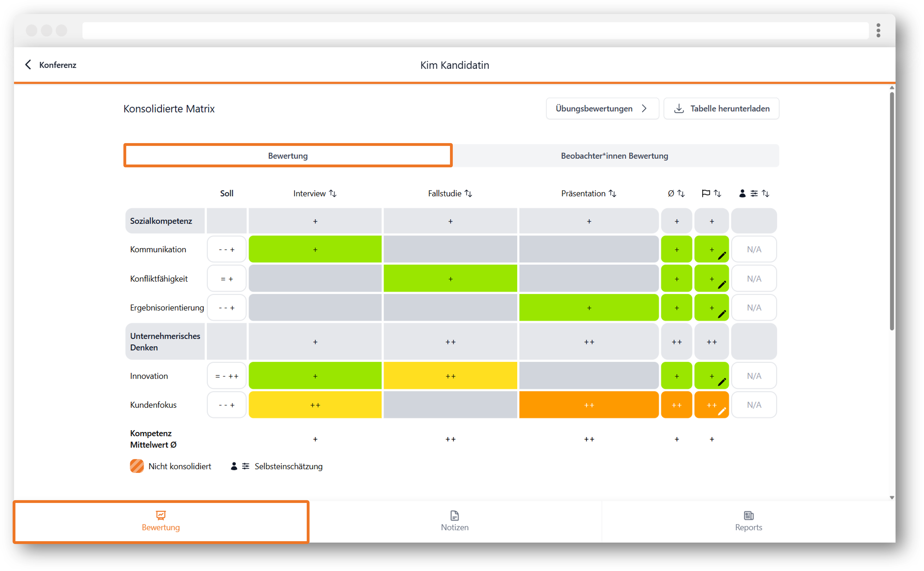
Task: Open Übungsbewertungen via chevron button
Action: pyautogui.click(x=602, y=109)
